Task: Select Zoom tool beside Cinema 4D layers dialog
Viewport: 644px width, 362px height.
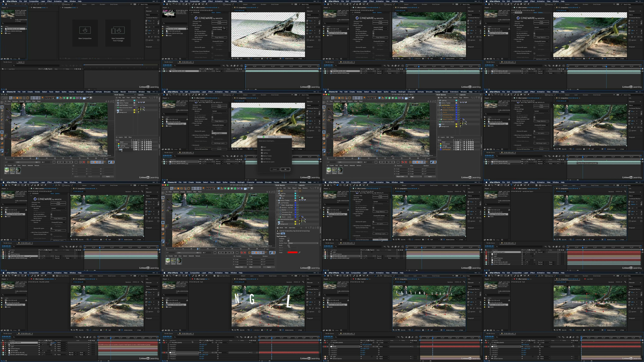Action: [x=170, y=95]
